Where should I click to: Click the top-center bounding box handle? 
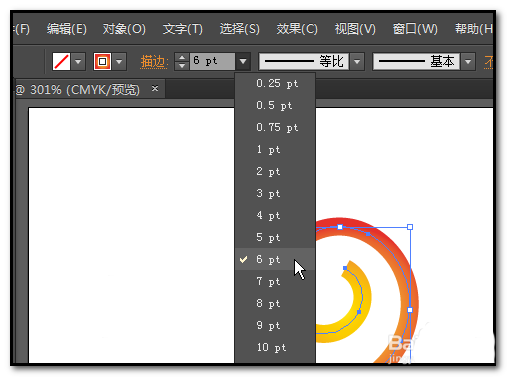coord(340,227)
